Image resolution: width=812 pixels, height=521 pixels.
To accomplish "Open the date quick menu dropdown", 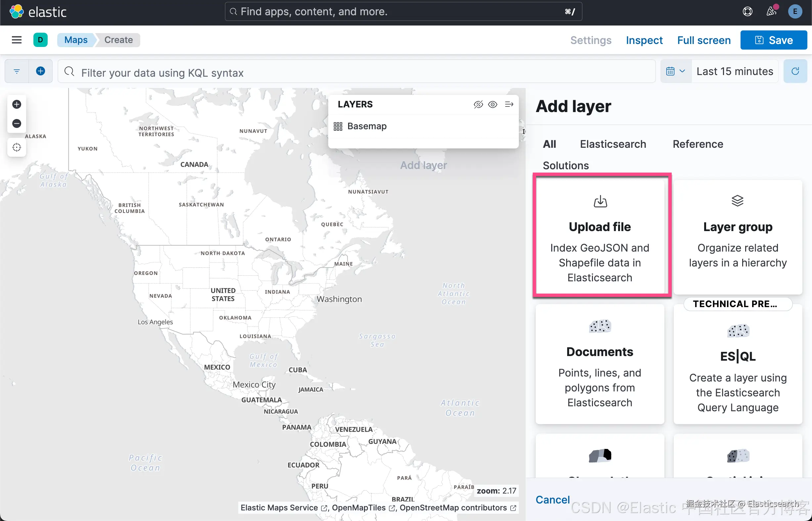I will 676,71.
